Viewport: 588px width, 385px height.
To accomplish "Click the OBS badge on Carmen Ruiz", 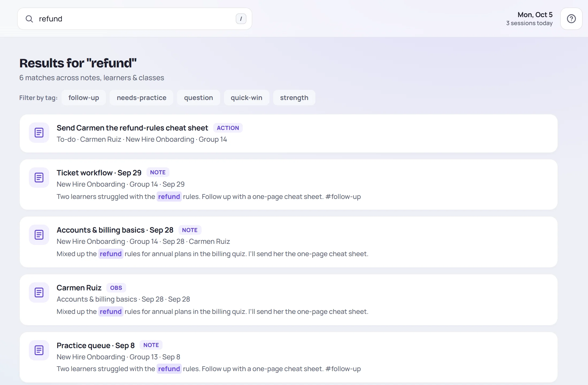I will (116, 288).
